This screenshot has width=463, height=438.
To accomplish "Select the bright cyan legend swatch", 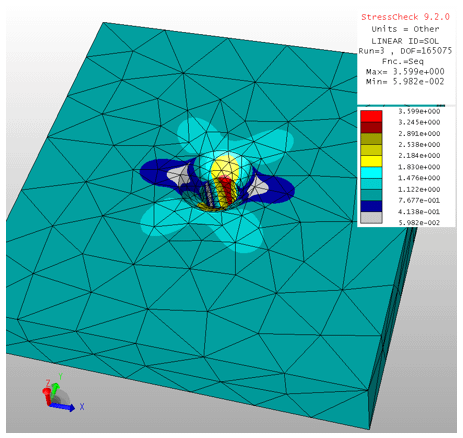I will click(x=371, y=172).
